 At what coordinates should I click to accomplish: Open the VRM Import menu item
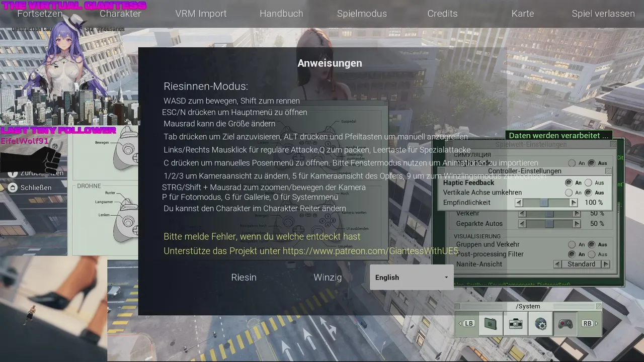201,14
